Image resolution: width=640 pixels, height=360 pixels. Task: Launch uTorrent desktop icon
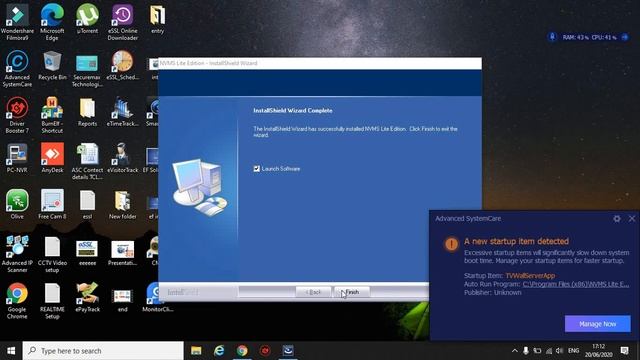click(x=87, y=19)
